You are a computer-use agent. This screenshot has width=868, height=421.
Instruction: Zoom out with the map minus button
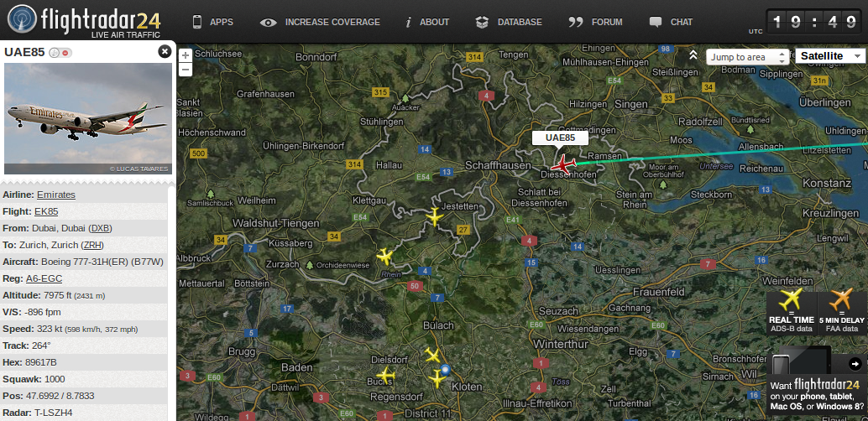(186, 69)
